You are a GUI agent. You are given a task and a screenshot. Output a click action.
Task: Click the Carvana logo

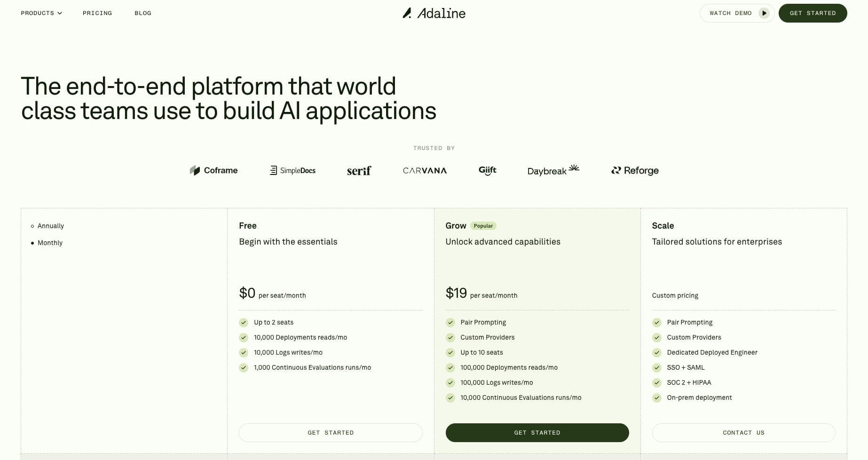(425, 171)
